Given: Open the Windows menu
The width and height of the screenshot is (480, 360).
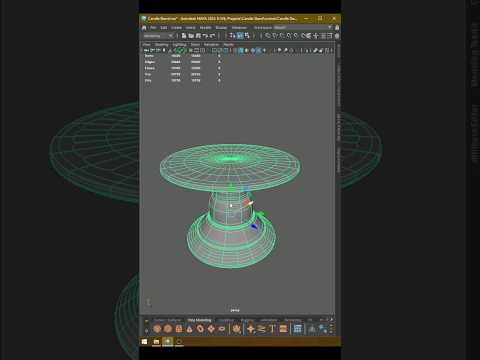Looking at the screenshot, I should [x=239, y=28].
